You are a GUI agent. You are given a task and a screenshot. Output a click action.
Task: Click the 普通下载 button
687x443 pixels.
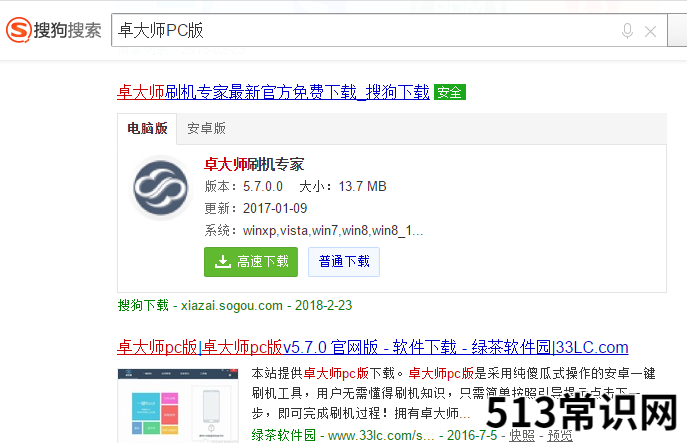point(344,262)
